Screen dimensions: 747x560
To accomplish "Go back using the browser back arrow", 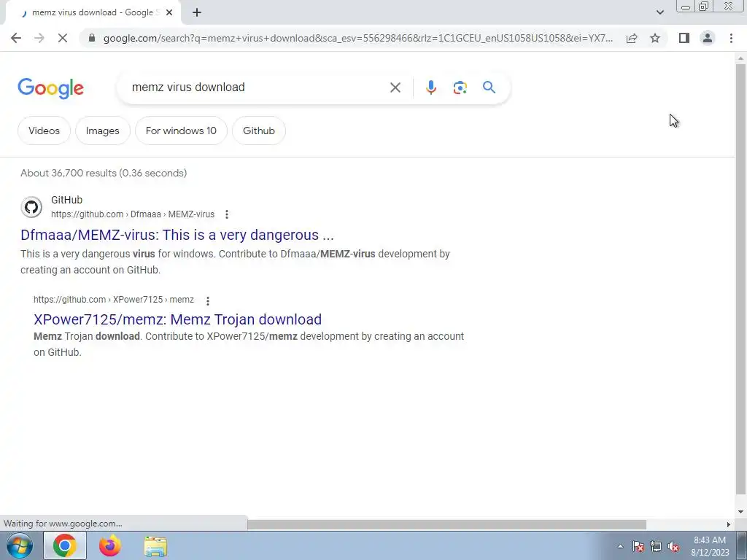I will pos(16,38).
